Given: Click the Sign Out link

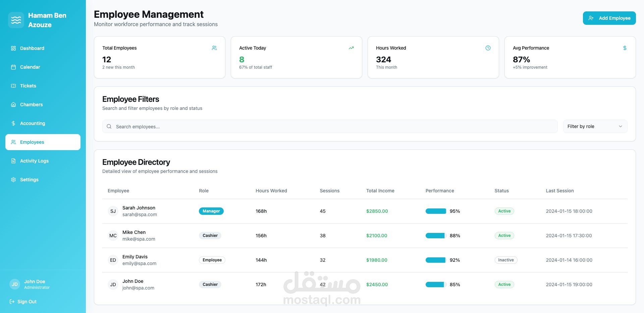Looking at the screenshot, I should tap(23, 302).
